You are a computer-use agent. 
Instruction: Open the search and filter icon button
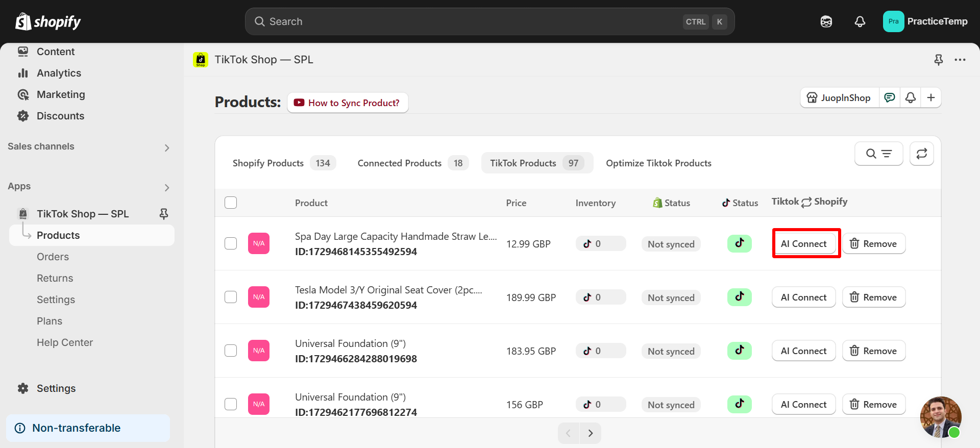pyautogui.click(x=878, y=154)
